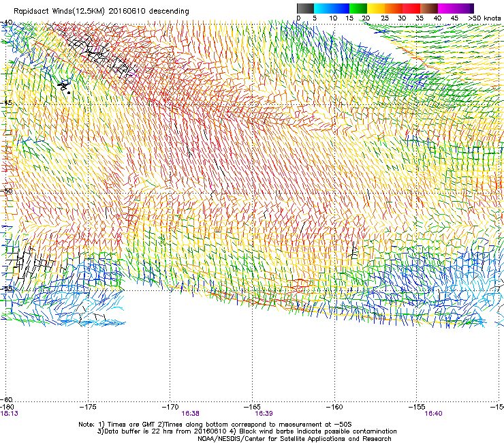Click the purple '18:13' time label
This screenshot has height=443, width=504.
10,414
